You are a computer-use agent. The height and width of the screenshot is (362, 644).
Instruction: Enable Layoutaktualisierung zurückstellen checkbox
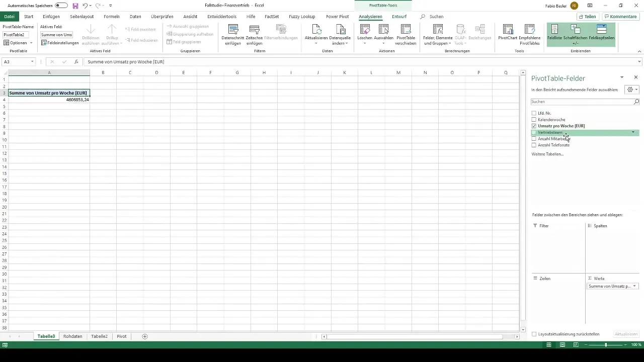pos(534,334)
